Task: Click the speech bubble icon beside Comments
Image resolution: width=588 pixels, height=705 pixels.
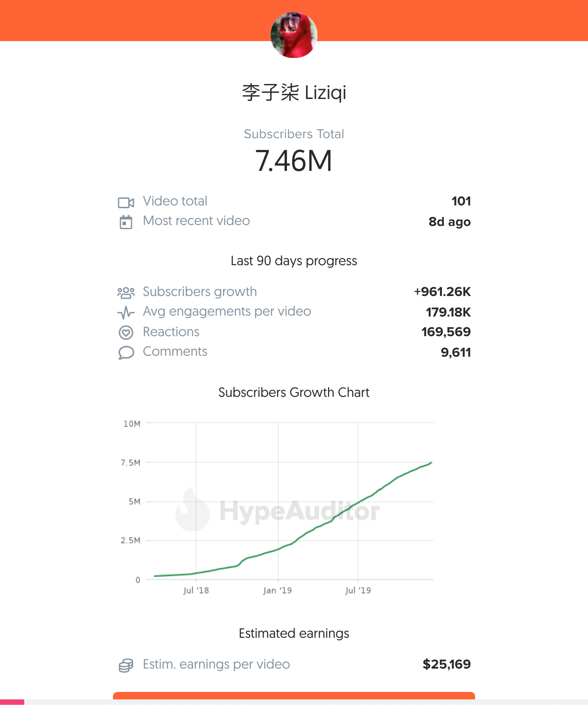Action: [126, 352]
